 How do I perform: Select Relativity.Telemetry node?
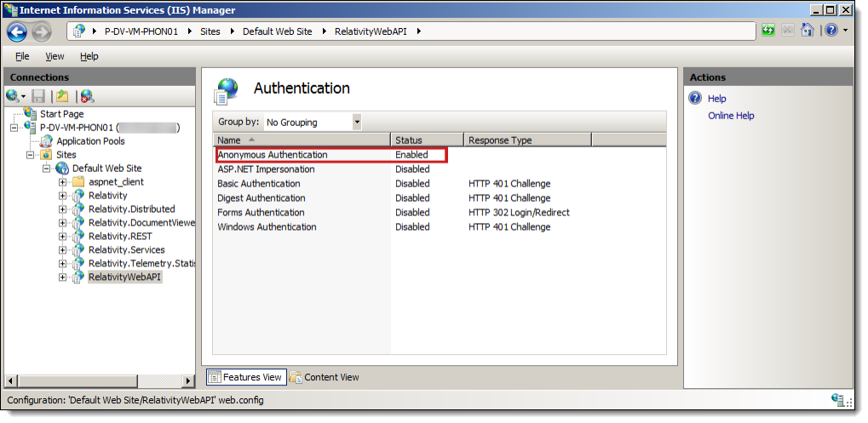141,263
